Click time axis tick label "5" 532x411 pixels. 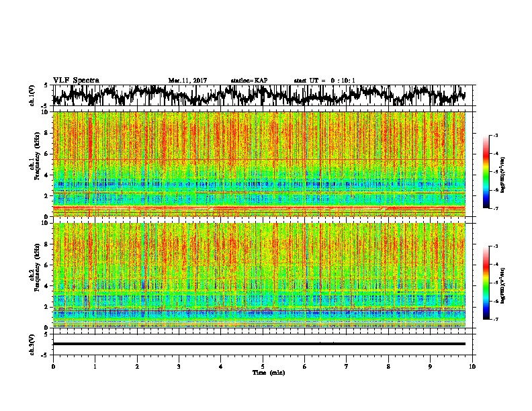(263, 367)
